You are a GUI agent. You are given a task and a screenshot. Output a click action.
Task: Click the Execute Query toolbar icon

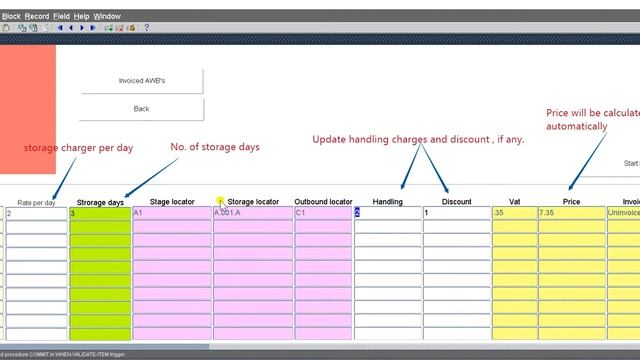[33, 28]
